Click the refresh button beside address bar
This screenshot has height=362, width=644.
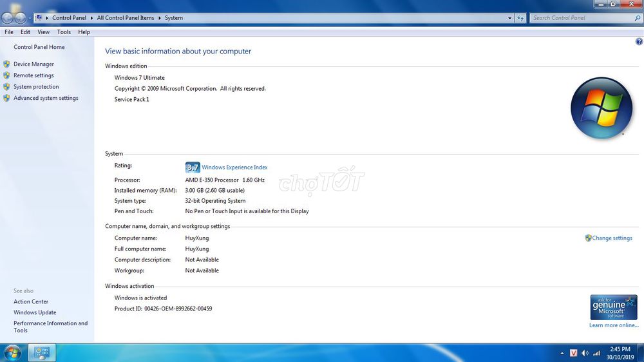click(520, 18)
